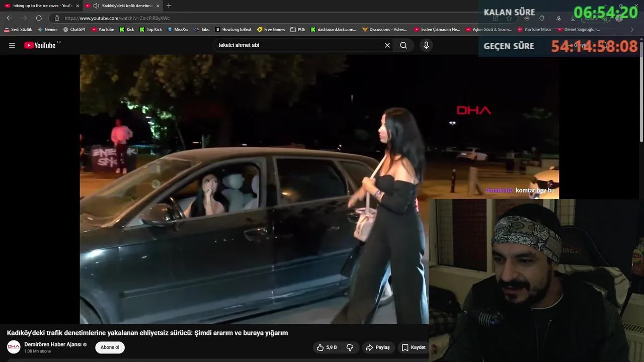
Task: Close the 'hiking up to the ice caves' tab
Action: (x=77, y=6)
